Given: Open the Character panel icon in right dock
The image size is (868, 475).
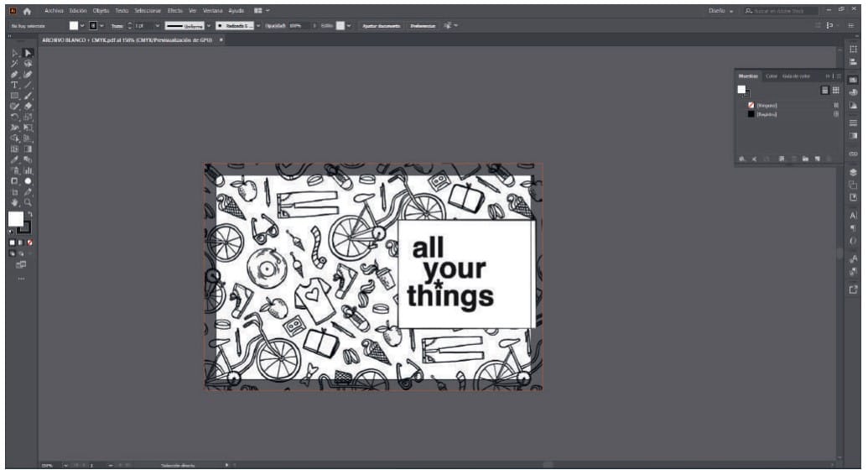Looking at the screenshot, I should 854,216.
